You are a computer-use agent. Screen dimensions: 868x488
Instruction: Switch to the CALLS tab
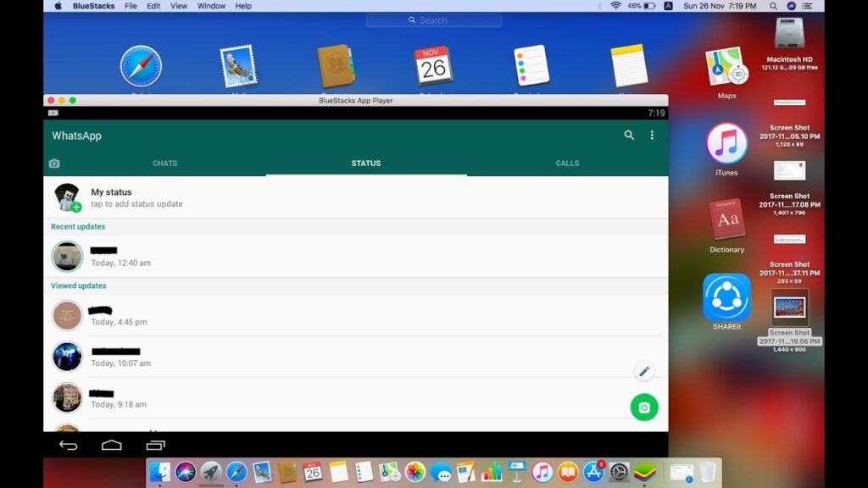point(567,163)
